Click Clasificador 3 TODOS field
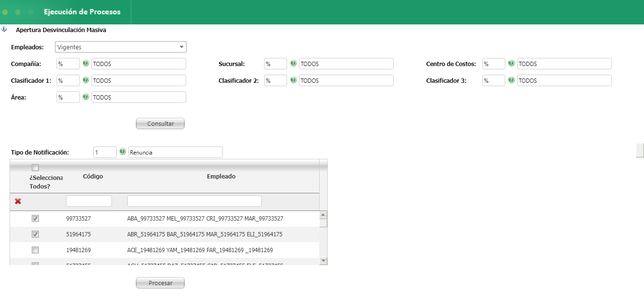Viewport: 644px width, 300px height. click(565, 80)
